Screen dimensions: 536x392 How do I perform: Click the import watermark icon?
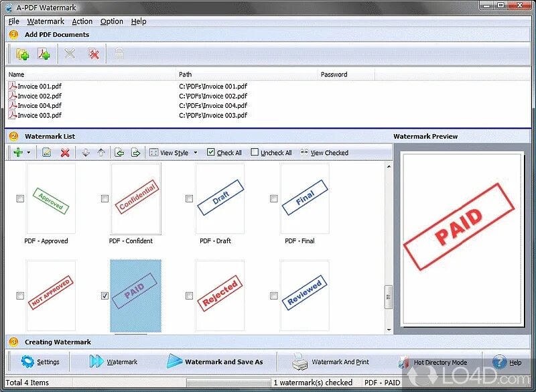pos(119,152)
